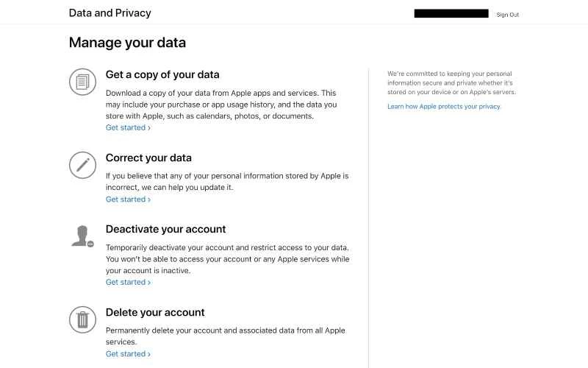Click the Manage your data page heading

click(x=127, y=43)
